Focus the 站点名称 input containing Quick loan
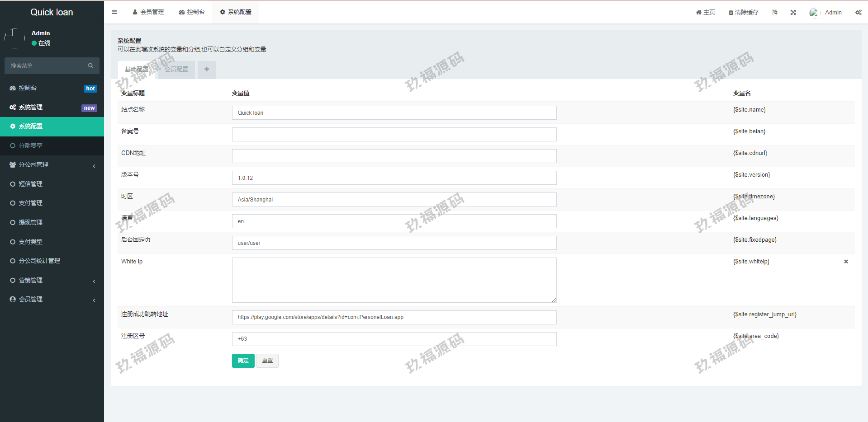868x422 pixels. (394, 113)
